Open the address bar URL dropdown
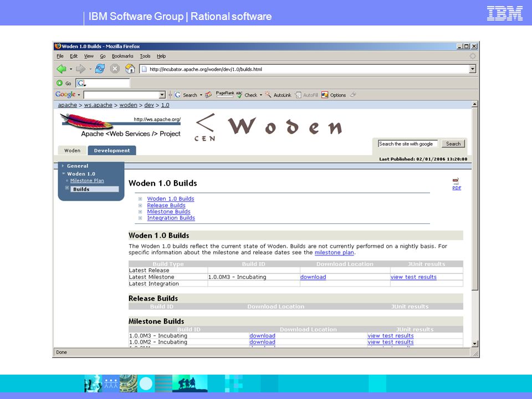Screen dimensions: 532x399 click(x=472, y=69)
